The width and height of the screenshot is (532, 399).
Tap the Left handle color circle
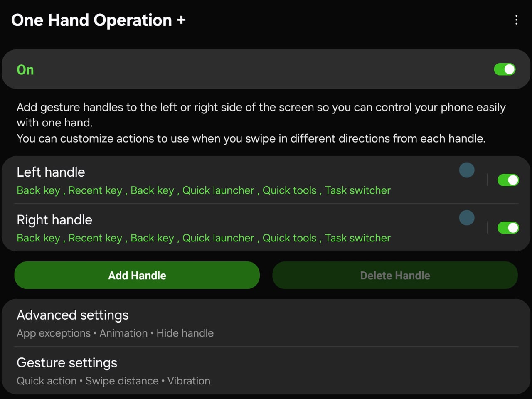coord(467,170)
